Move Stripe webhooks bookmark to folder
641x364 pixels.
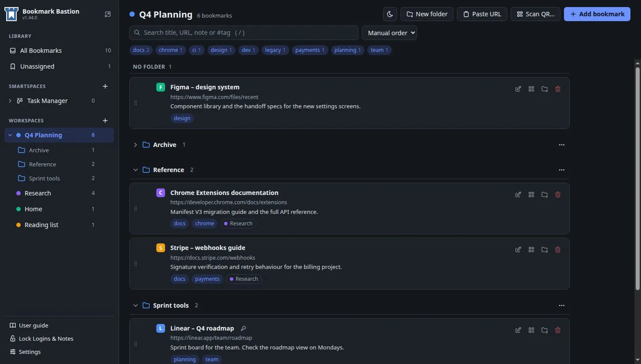545,250
